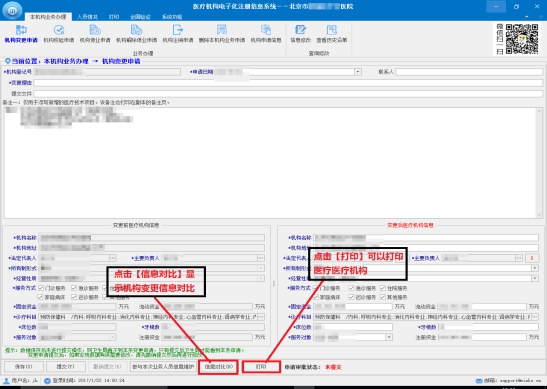This screenshot has height=389, width=547.
Task: Toggle 其他服务 checkbox in right panel
Action: [x=383, y=297]
